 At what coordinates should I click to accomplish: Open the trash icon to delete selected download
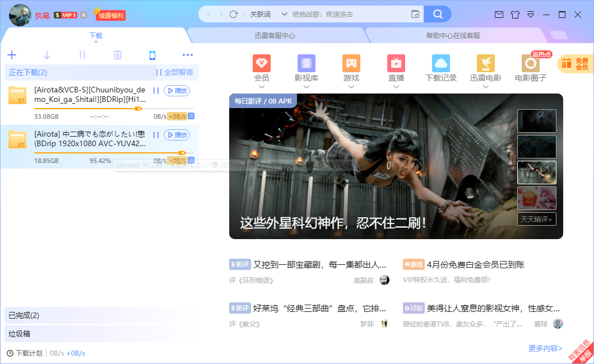tap(117, 54)
